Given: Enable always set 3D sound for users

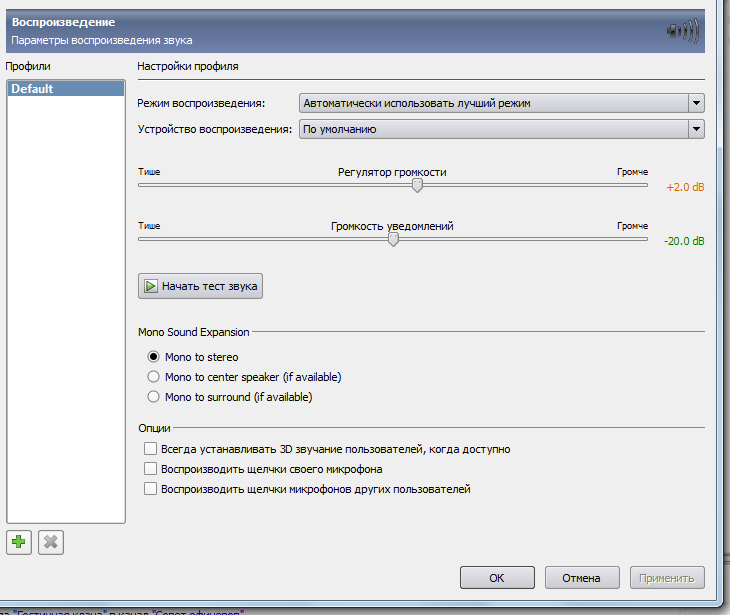Looking at the screenshot, I should point(151,449).
